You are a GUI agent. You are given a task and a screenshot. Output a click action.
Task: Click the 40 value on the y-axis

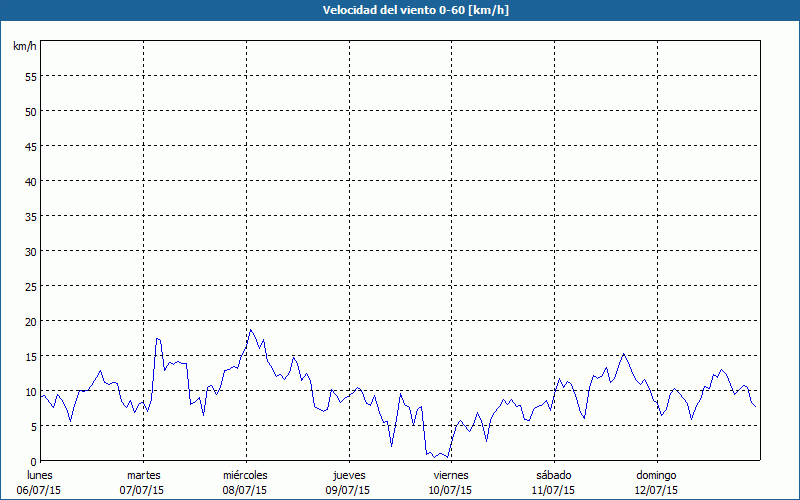point(30,181)
